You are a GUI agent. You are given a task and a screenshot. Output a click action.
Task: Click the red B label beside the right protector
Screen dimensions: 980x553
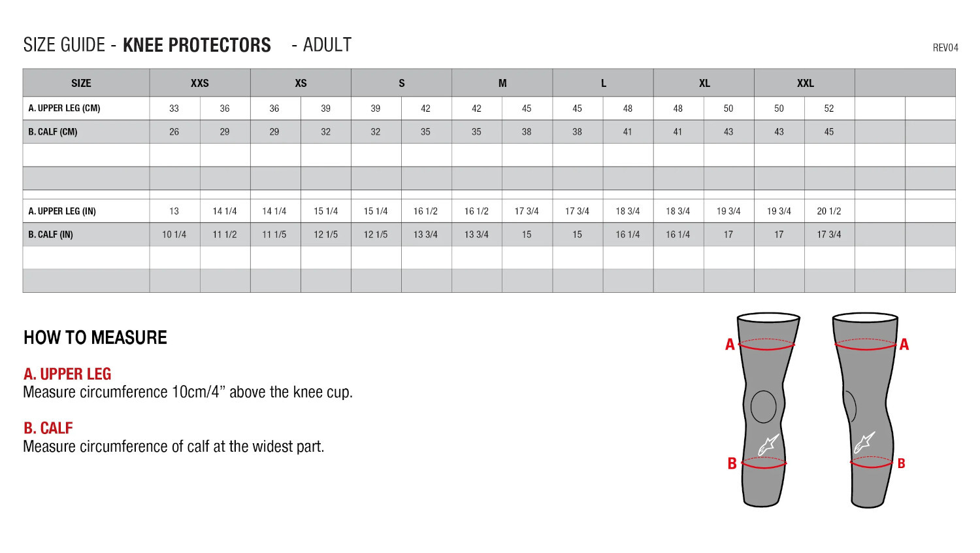click(x=901, y=463)
